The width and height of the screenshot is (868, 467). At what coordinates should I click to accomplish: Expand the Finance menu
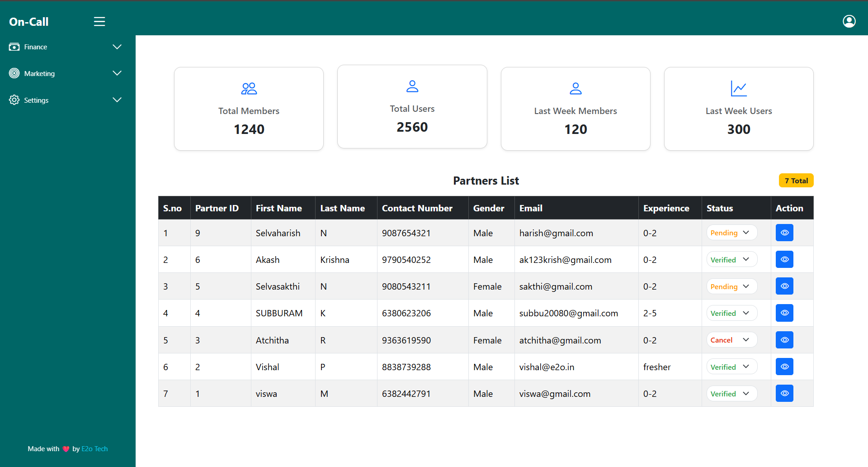117,47
